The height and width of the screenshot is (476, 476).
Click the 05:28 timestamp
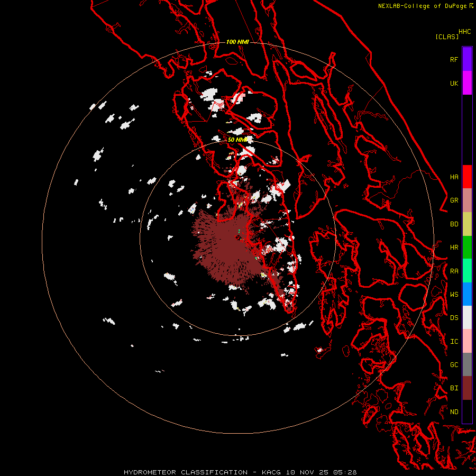click(x=344, y=472)
